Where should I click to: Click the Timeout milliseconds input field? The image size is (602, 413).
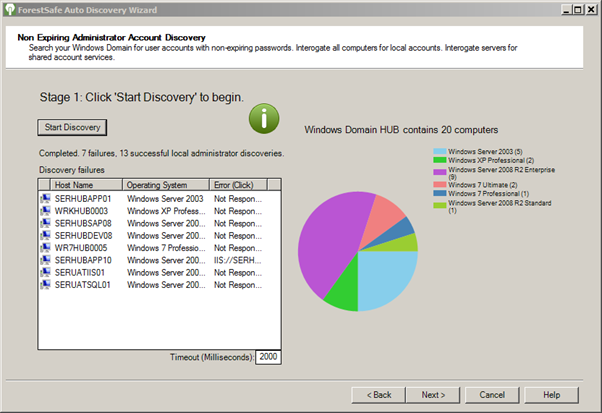point(268,357)
